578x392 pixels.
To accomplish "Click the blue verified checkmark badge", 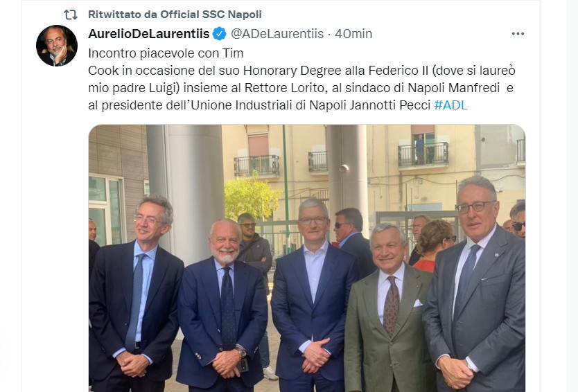I will coord(219,34).
